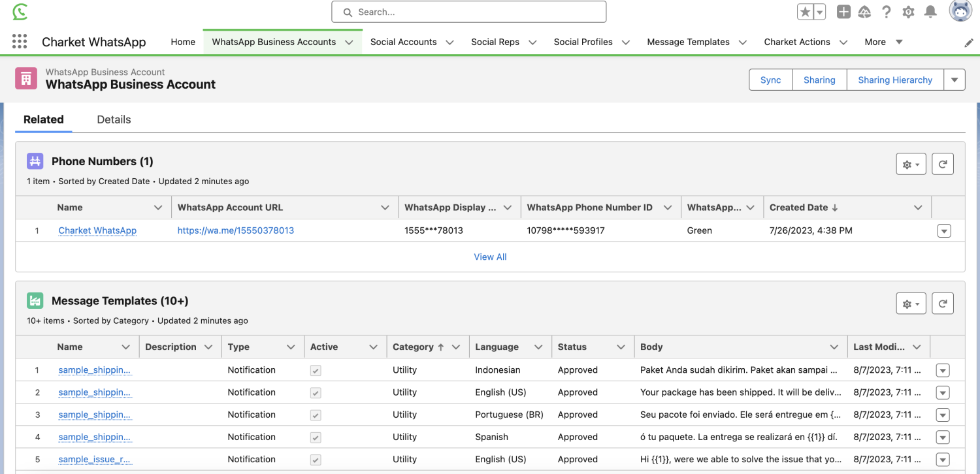
Task: Open WhatsApp Phone Number ID column menu
Action: (668, 208)
